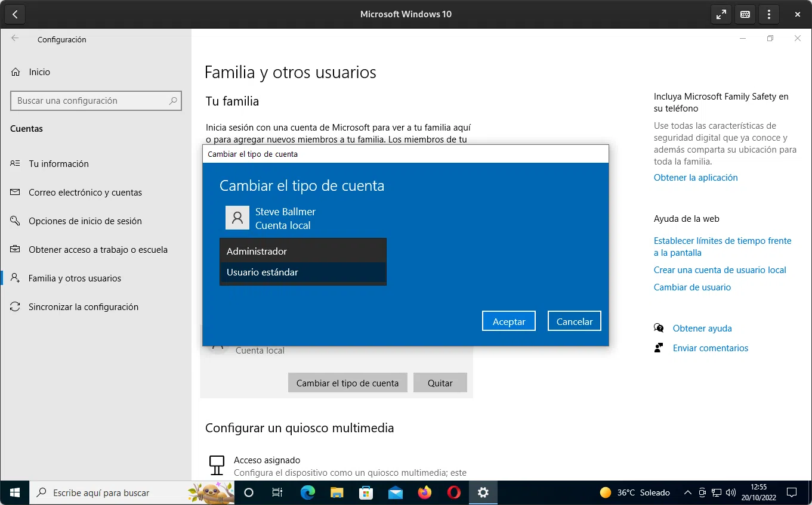Viewport: 812px width, 505px height.
Task: Click the Task View icon
Action: pos(277,492)
